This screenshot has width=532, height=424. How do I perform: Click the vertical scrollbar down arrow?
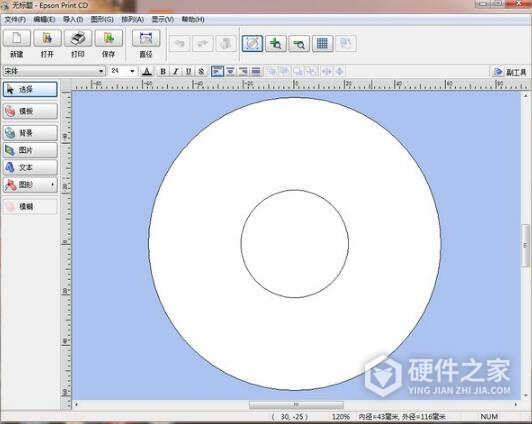click(526, 396)
